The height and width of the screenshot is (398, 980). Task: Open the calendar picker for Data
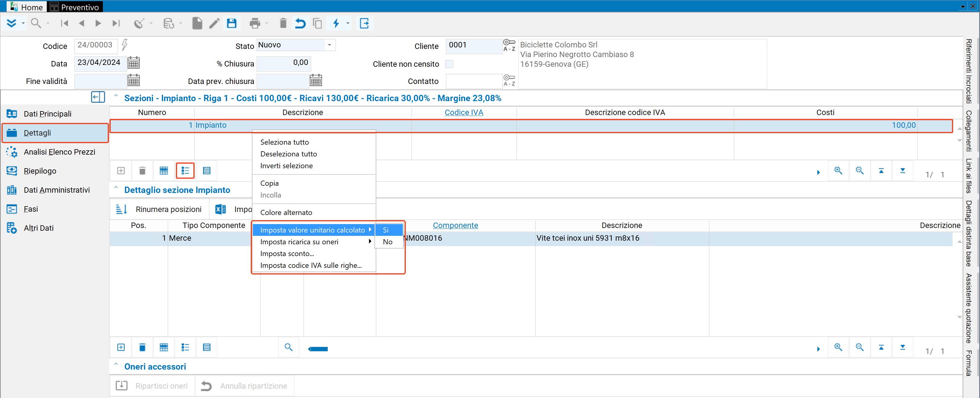click(x=134, y=63)
